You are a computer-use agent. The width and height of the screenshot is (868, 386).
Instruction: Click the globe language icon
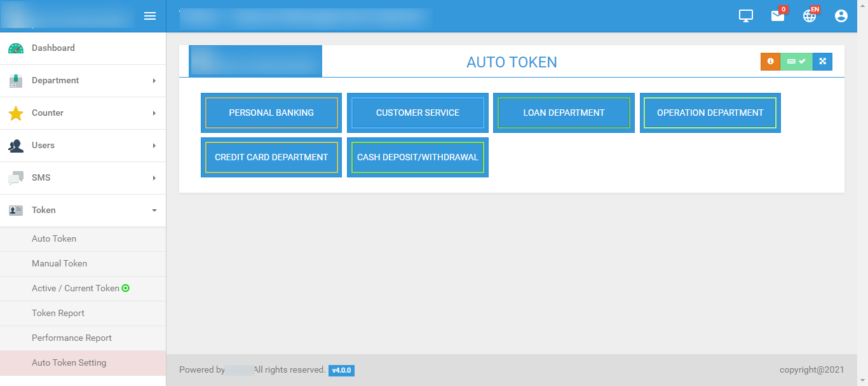point(810,16)
